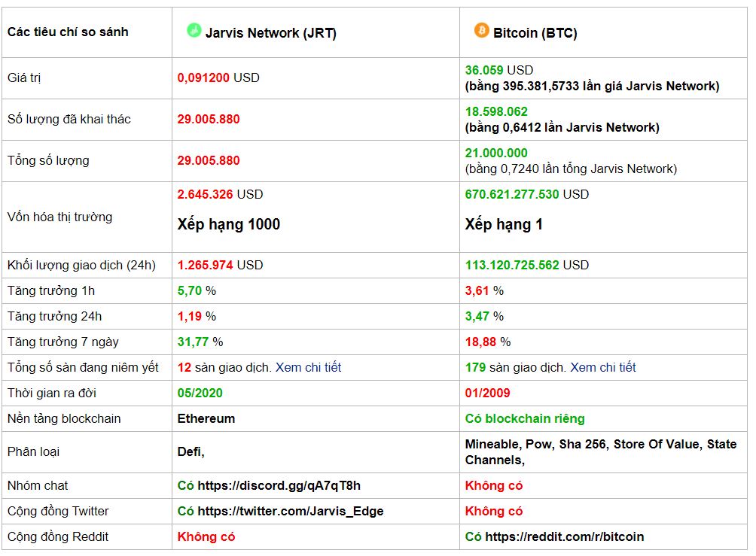Click the Jarvis Network (JRT) header
Image resolution: width=756 pixels, height=556 pixels.
pos(271,33)
